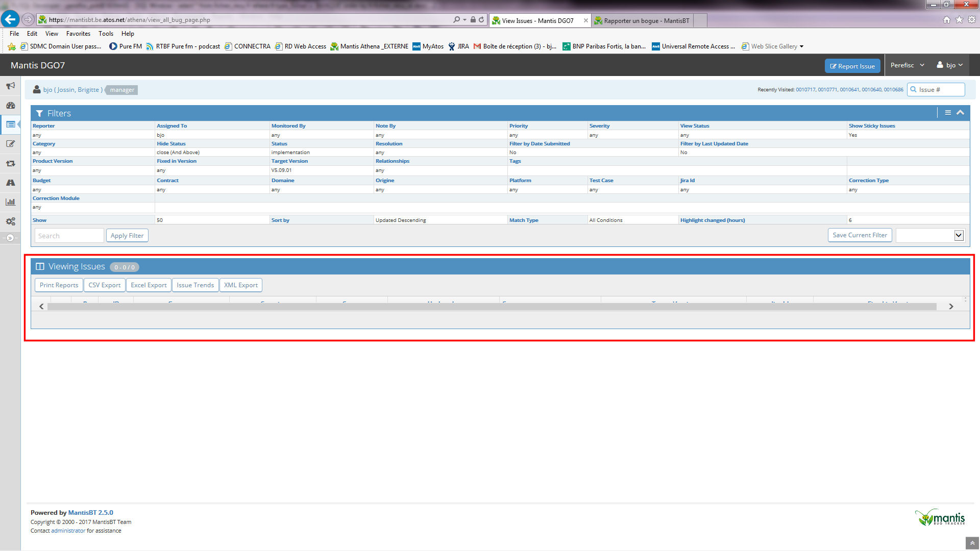Open My View dashboard gauge icon
The width and height of the screenshot is (980, 551).
[10, 105]
